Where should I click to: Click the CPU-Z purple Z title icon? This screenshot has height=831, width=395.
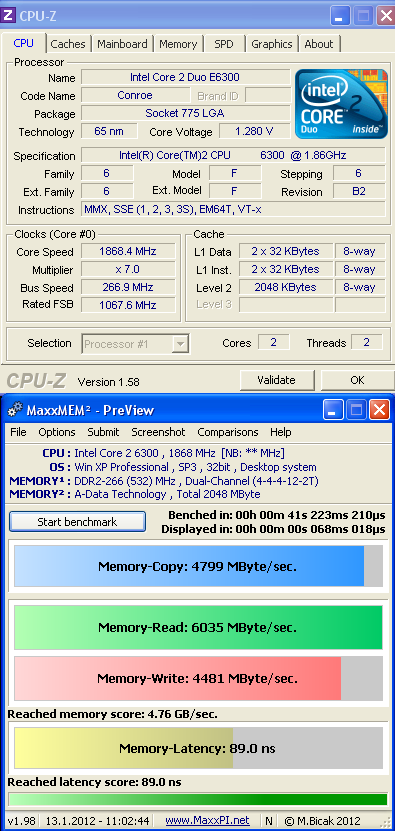pyautogui.click(x=8, y=15)
